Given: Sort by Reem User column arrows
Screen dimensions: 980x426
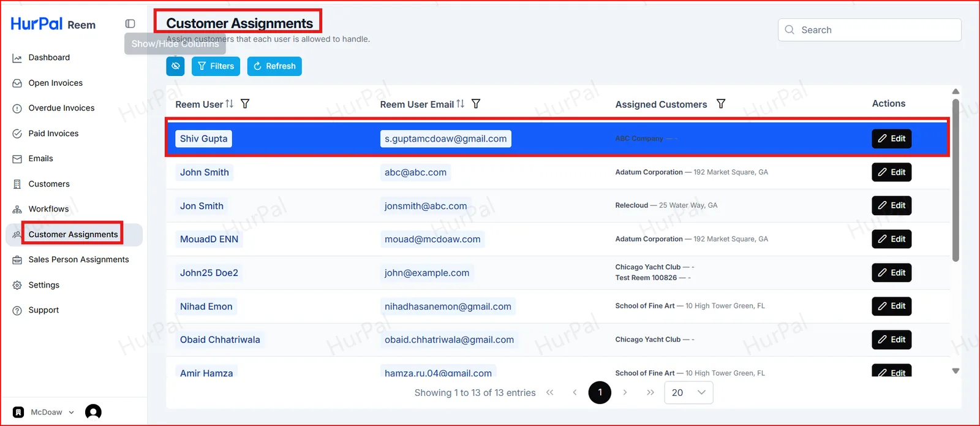Looking at the screenshot, I should click(230, 104).
